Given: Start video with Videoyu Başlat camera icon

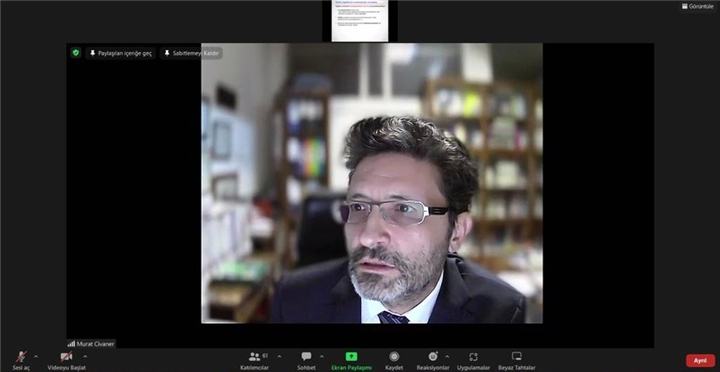Looking at the screenshot, I should (67, 357).
